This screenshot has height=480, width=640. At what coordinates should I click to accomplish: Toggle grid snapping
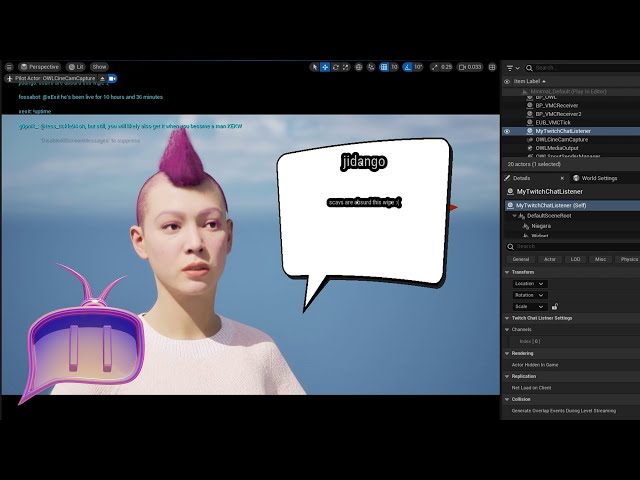tap(384, 67)
